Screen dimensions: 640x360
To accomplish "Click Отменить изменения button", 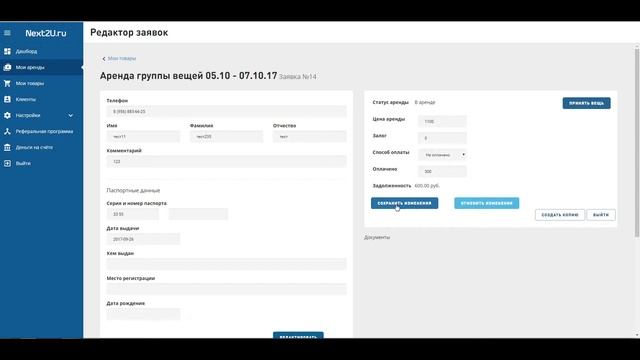I will pyautogui.click(x=487, y=203).
